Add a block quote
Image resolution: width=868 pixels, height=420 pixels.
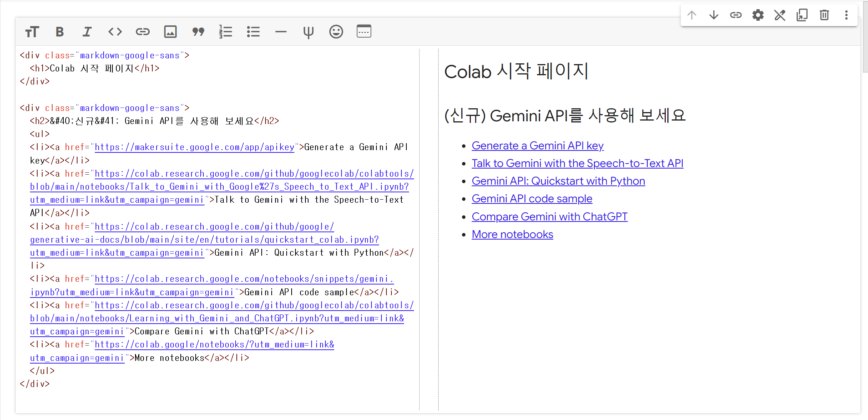pos(198,31)
